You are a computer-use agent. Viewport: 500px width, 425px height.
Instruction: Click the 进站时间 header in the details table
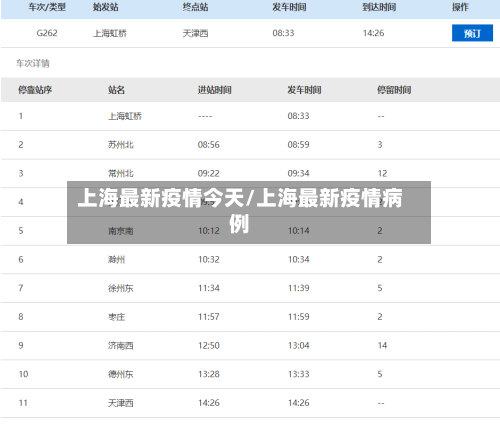tap(214, 90)
